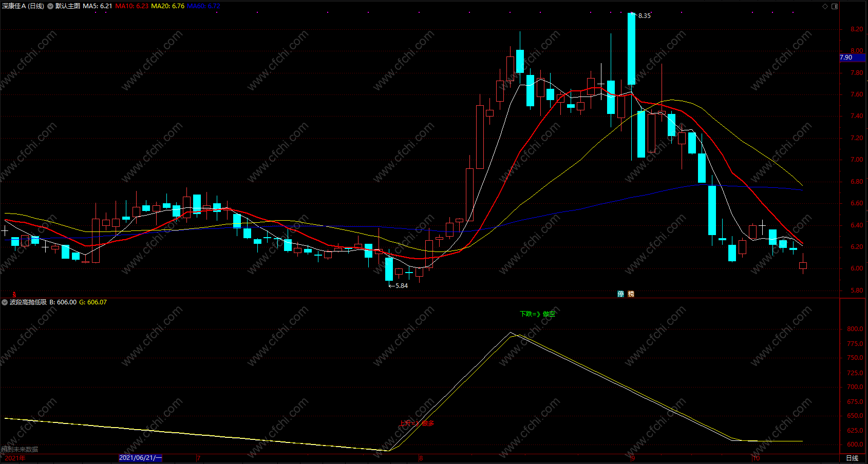Click the B: 606.00 indicator value
Screen dimensions: 868x464
63,302
